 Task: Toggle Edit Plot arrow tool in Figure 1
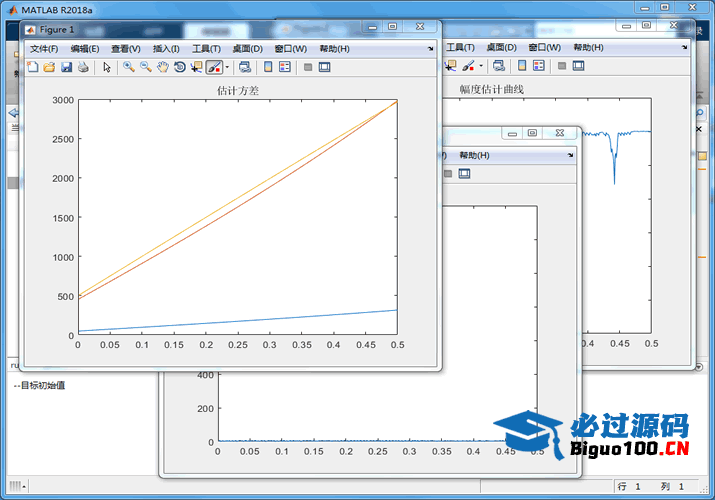pyautogui.click(x=107, y=67)
